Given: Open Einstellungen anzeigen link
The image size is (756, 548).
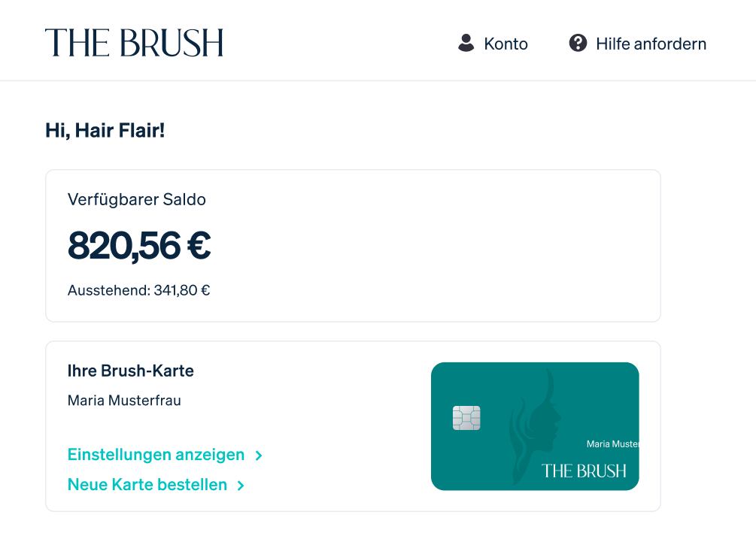Looking at the screenshot, I should tap(156, 455).
